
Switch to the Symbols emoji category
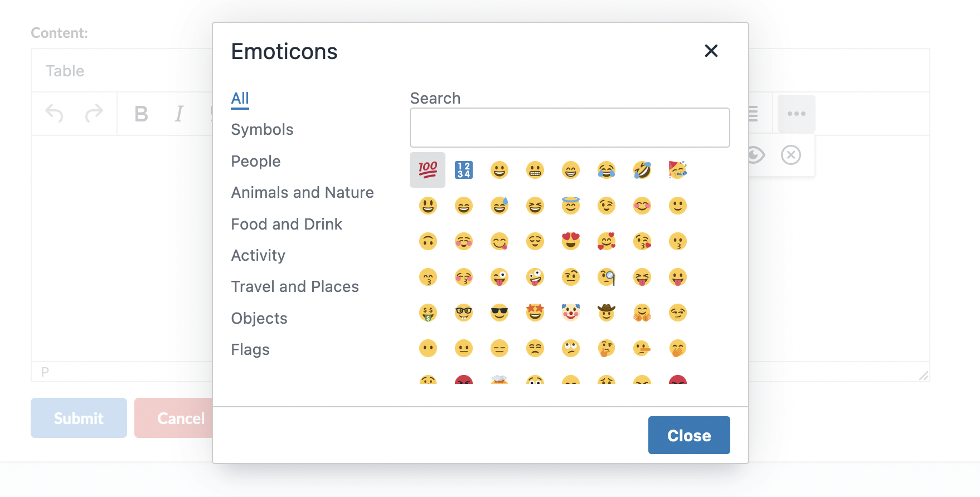tap(262, 129)
